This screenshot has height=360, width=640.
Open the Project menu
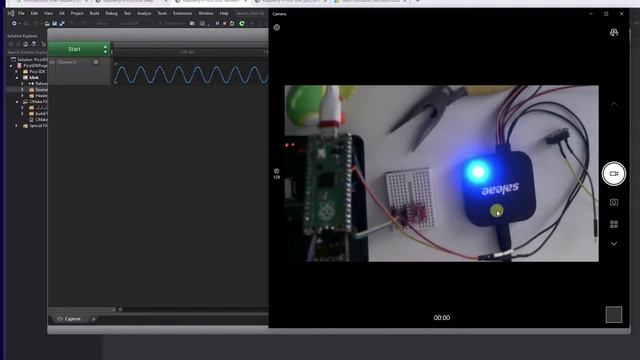pos(77,13)
